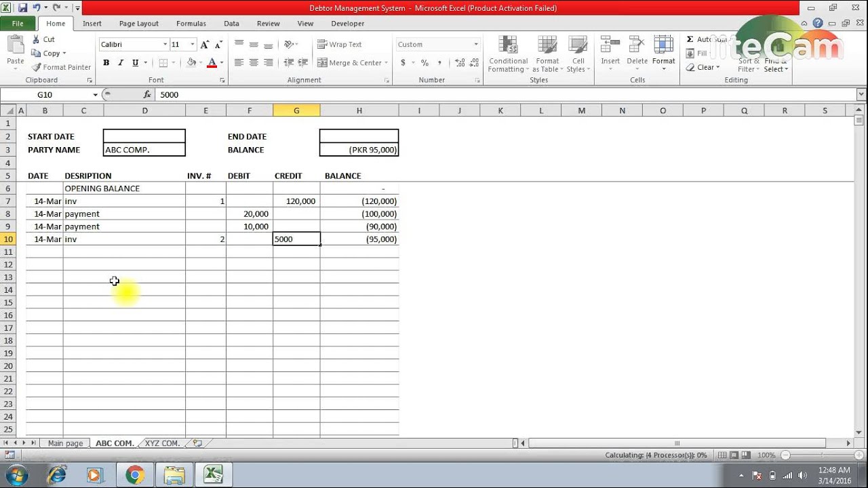This screenshot has height=488, width=868.
Task: Toggle Align Text Left
Action: tap(239, 62)
